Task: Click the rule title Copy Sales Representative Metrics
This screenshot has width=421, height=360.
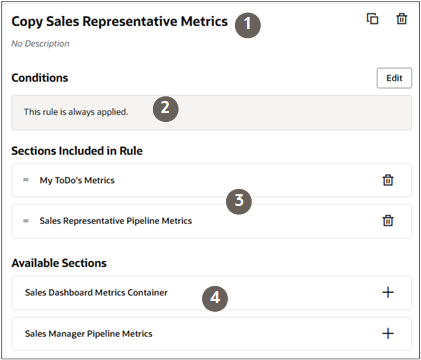Action: pyautogui.click(x=119, y=22)
